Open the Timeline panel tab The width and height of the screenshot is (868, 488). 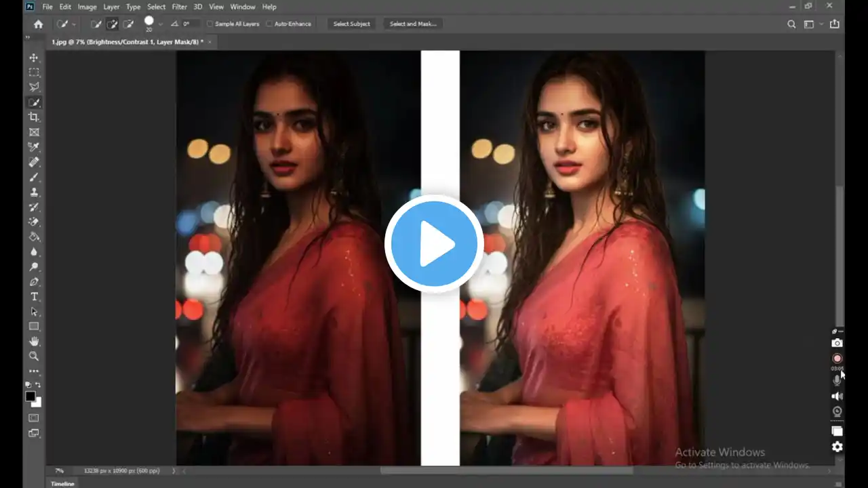click(x=62, y=483)
